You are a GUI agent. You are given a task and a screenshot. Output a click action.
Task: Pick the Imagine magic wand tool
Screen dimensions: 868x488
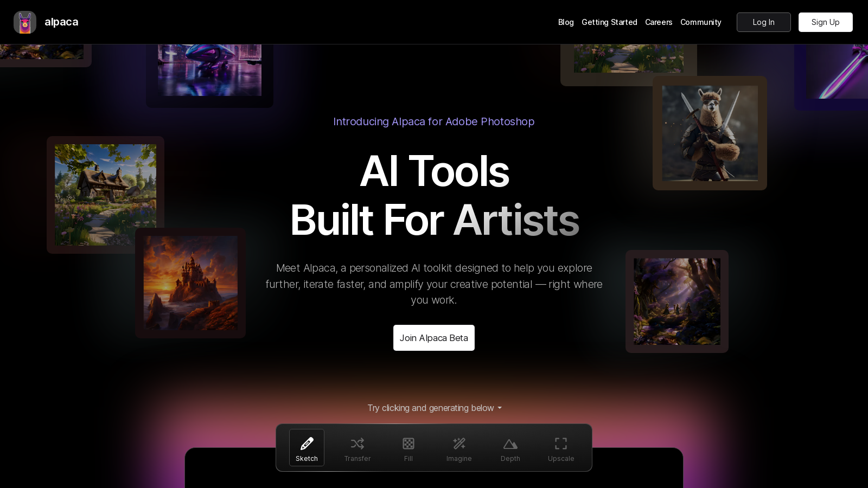pyautogui.click(x=459, y=448)
